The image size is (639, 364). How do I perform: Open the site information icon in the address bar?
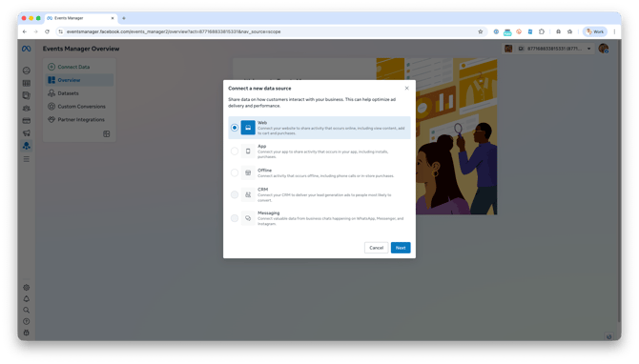[x=61, y=31]
